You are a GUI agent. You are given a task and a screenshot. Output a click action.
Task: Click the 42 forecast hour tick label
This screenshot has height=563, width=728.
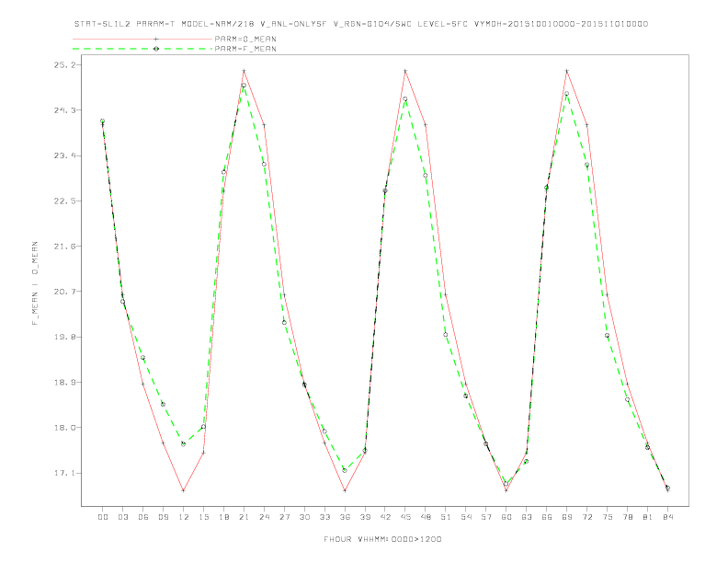(385, 517)
